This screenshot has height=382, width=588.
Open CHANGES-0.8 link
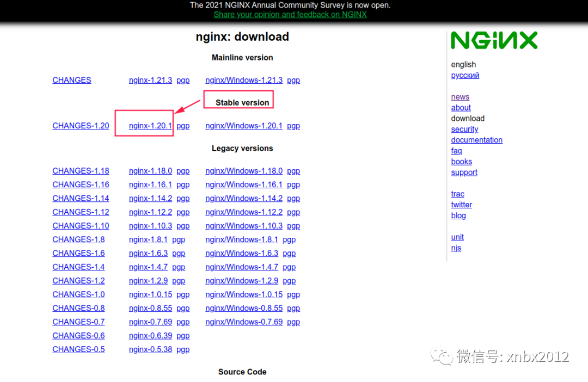click(x=78, y=308)
